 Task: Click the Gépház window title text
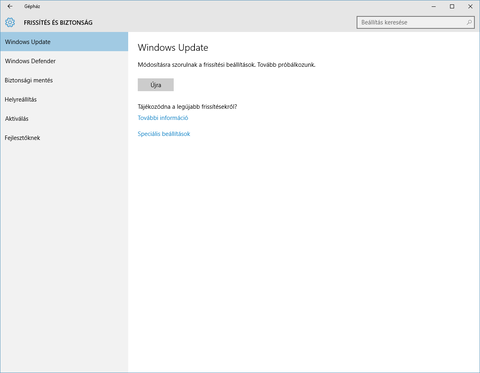tap(32, 6)
